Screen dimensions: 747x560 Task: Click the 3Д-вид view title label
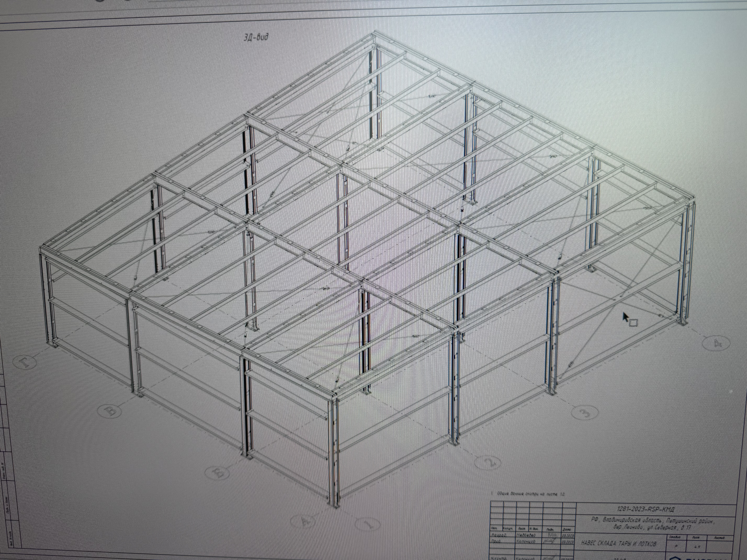[256, 37]
